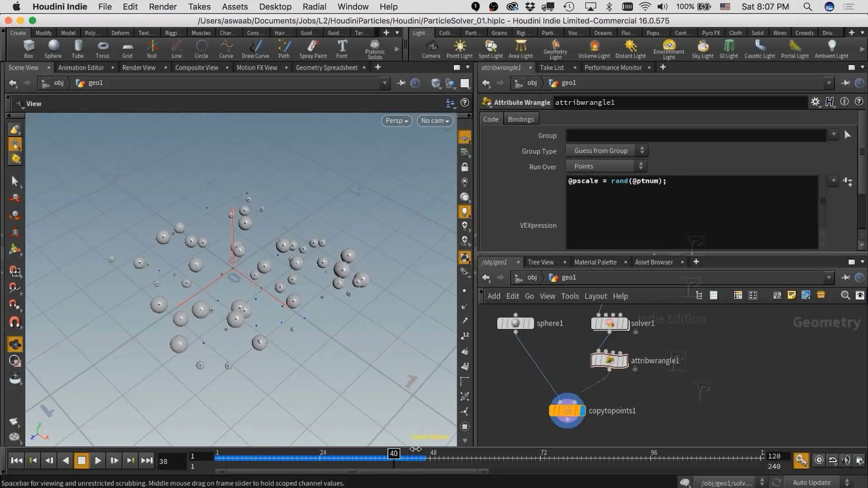Viewport: 868px width, 488px height.
Task: Open the parameter gear menu
Action: pyautogui.click(x=815, y=102)
